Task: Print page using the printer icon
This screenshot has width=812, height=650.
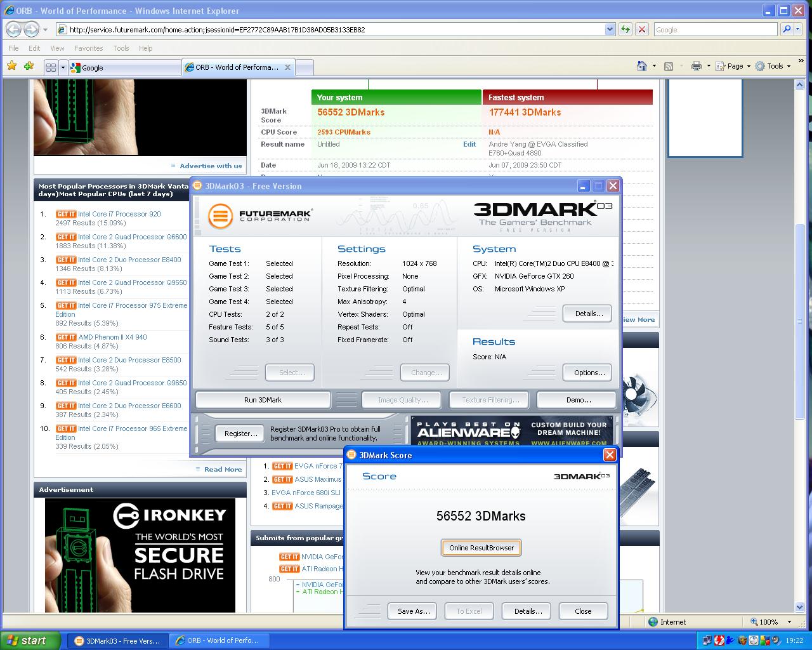Action: [x=696, y=66]
